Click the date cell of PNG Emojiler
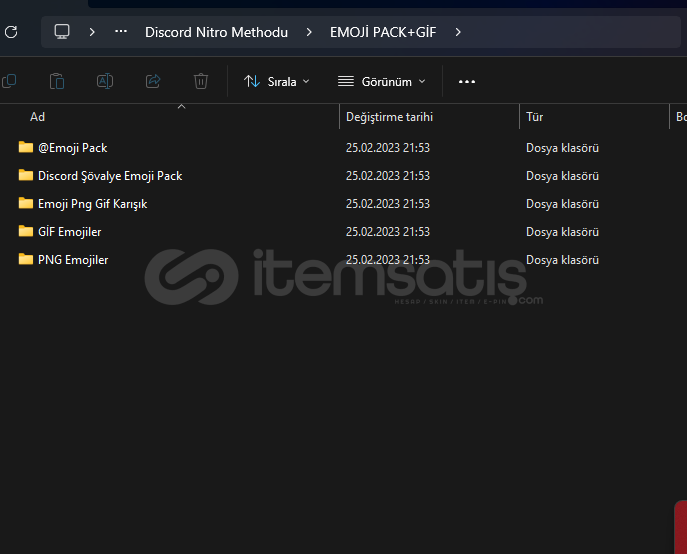687x554 pixels. [388, 260]
